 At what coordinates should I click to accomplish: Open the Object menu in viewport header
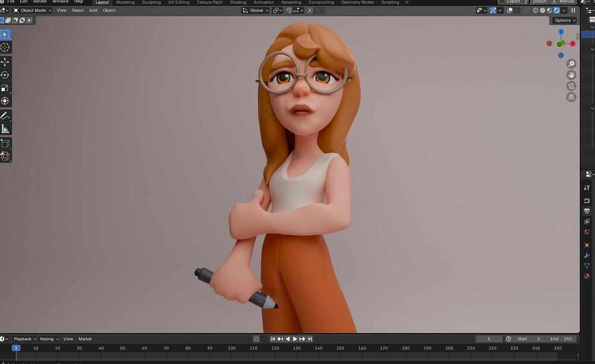(109, 11)
